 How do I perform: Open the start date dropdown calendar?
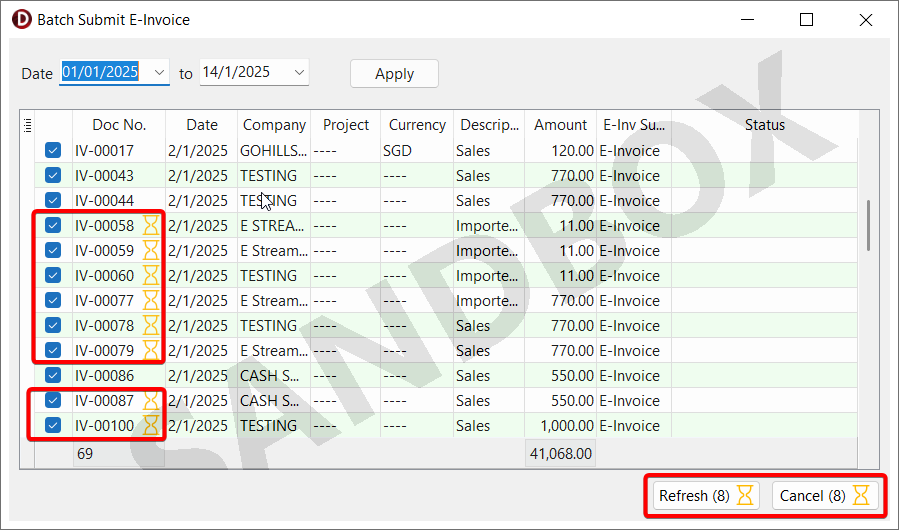[159, 73]
